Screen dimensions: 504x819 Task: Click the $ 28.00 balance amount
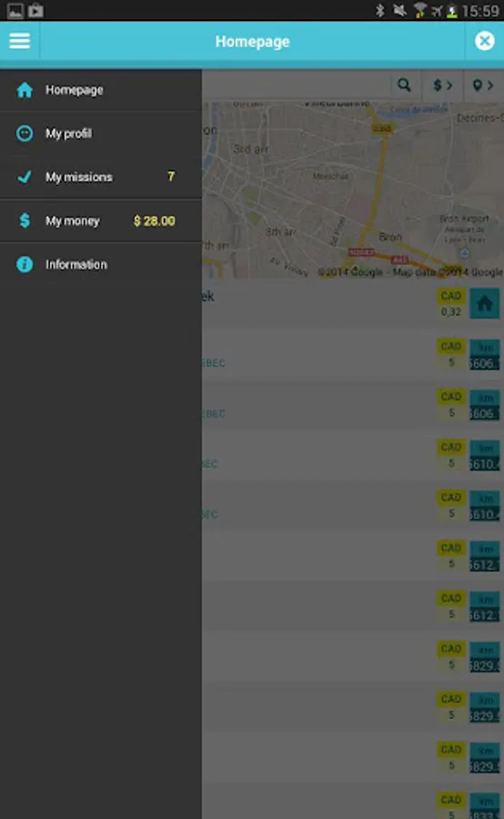(155, 221)
